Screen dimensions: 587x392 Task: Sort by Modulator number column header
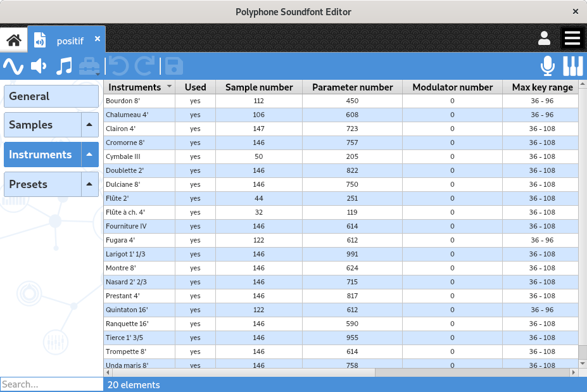(x=452, y=87)
